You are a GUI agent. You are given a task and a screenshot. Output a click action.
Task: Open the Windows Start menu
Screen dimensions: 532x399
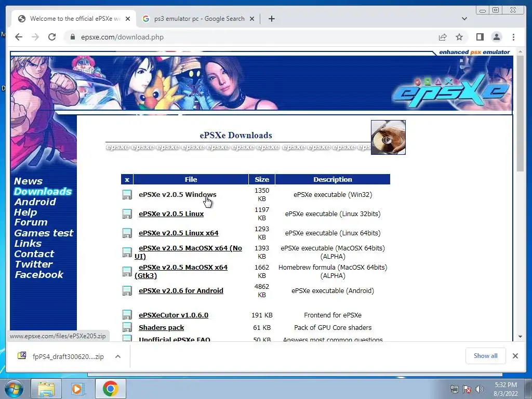pos(14,389)
